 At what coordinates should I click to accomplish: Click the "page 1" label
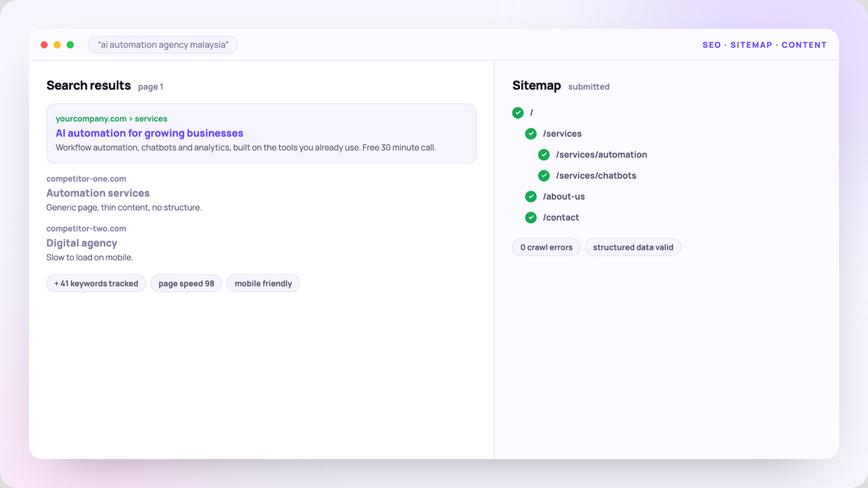[x=150, y=87]
